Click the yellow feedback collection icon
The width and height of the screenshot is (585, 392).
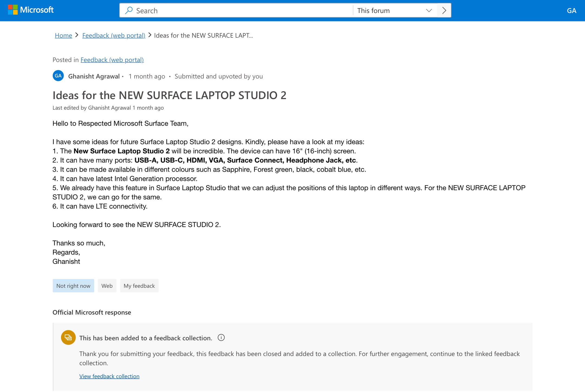(x=68, y=337)
